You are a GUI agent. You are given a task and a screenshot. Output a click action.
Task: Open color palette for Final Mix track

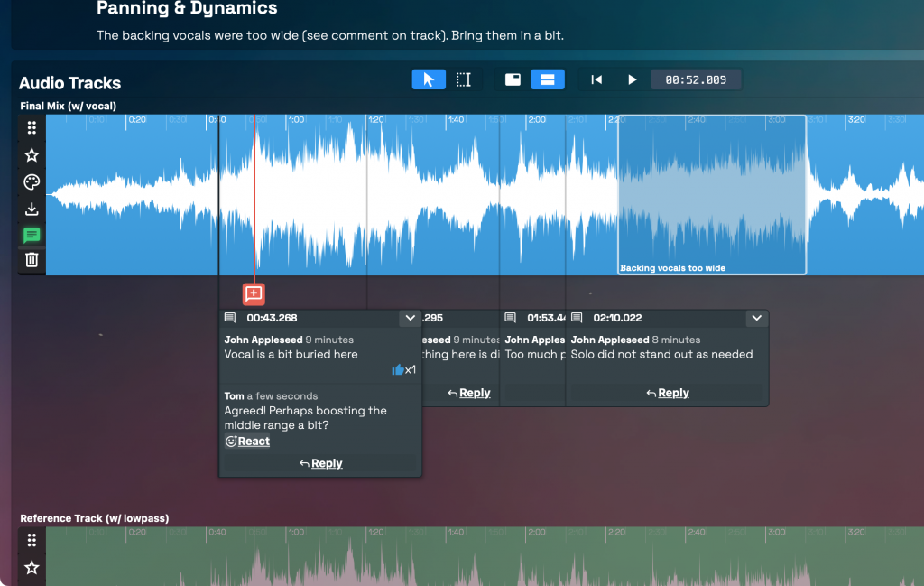coord(32,182)
